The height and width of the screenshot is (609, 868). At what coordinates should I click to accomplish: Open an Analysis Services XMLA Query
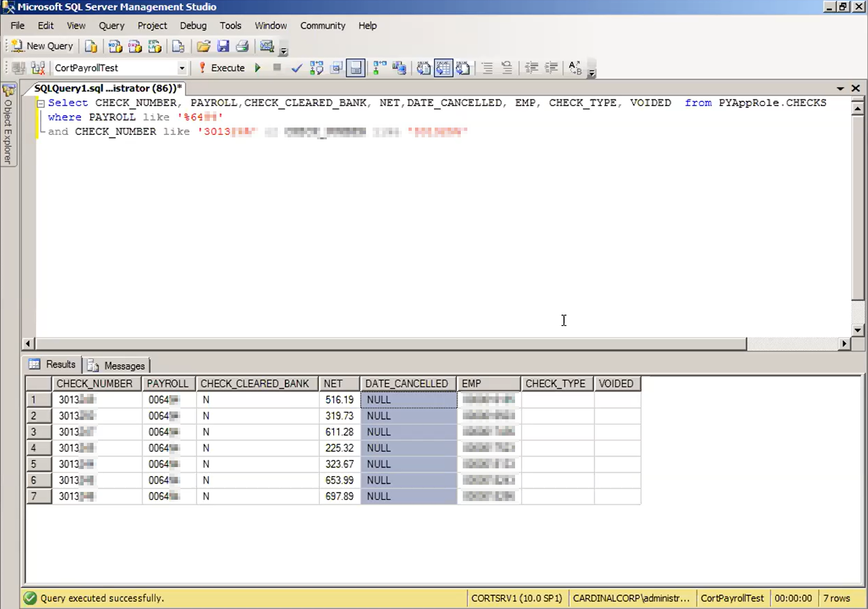(154, 46)
